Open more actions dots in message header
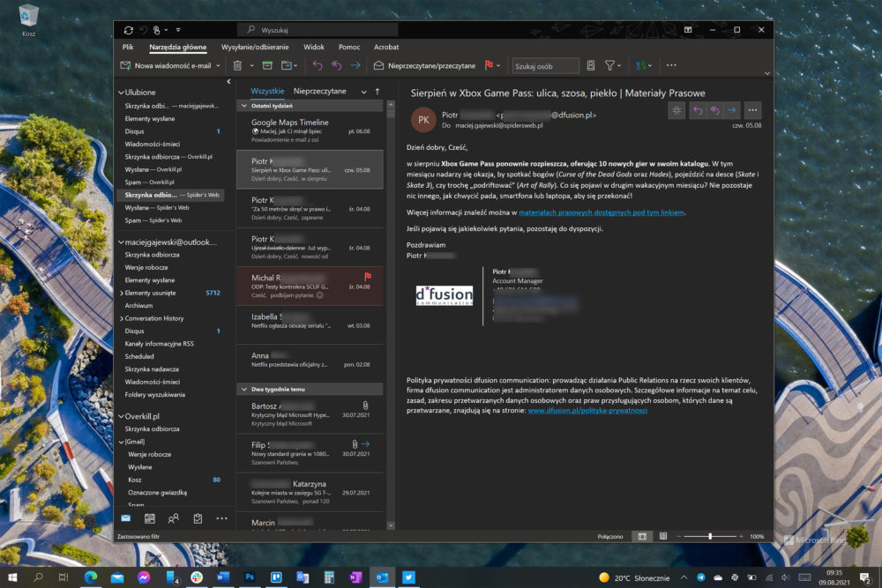This screenshot has width=882, height=588. (x=752, y=110)
